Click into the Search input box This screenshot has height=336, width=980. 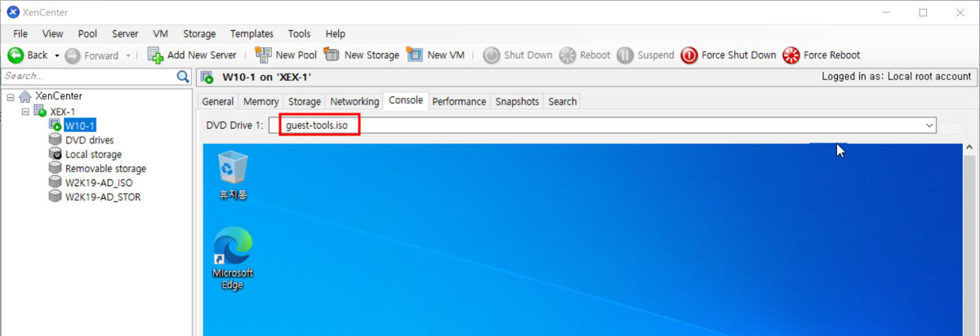(88, 76)
